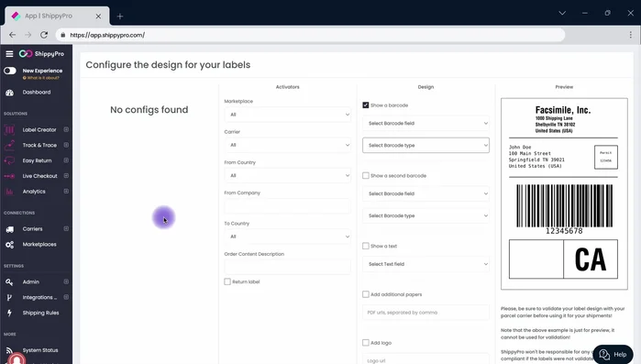
Task: Expand Live Checkout plus icon
Action: 66,176
